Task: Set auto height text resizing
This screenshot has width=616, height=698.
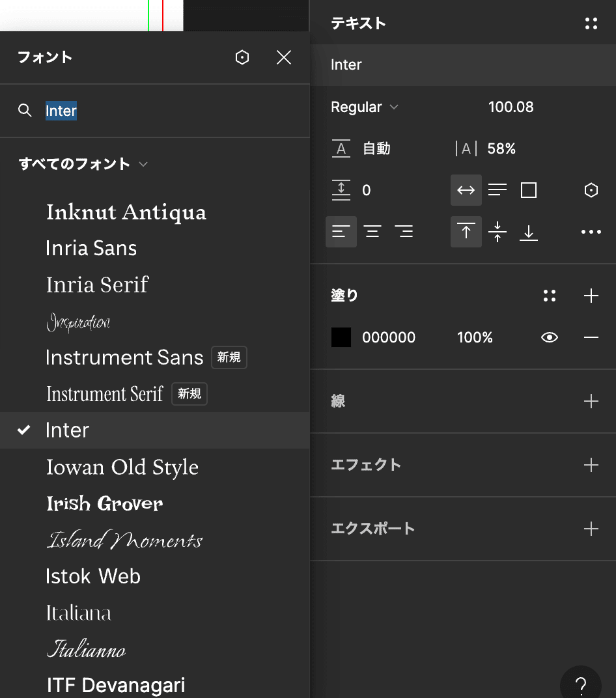Action: point(497,190)
